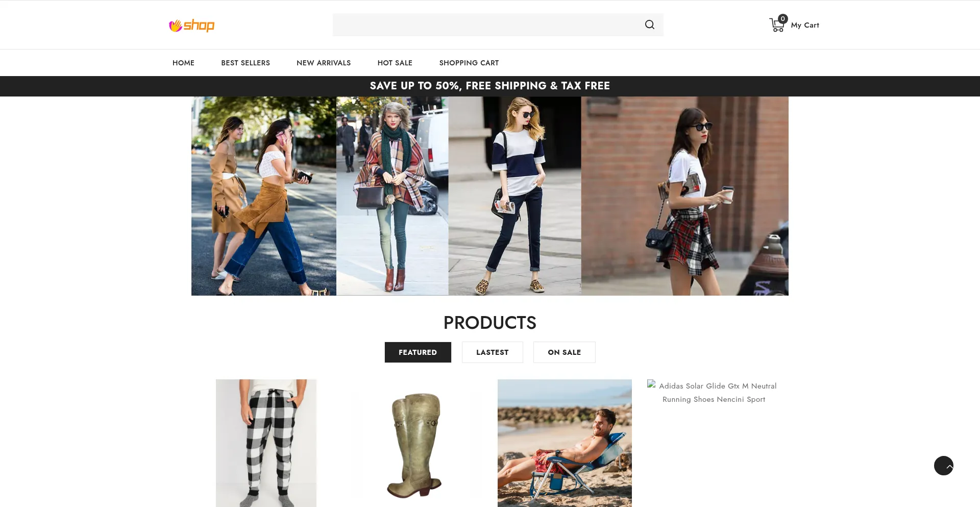Click the PRODUCTS section heading
This screenshot has width=980, height=507.
489,323
